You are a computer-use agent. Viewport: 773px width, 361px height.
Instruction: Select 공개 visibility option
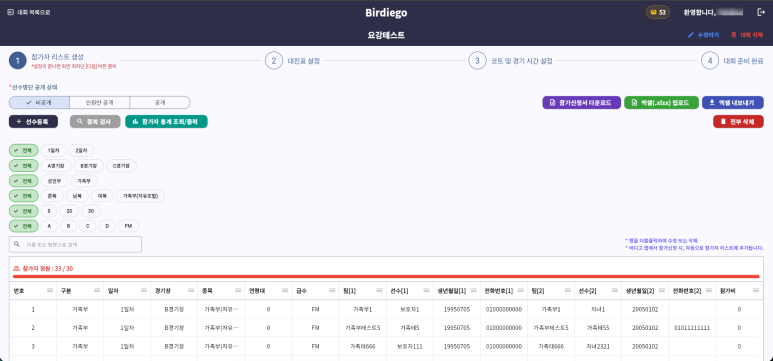click(160, 103)
